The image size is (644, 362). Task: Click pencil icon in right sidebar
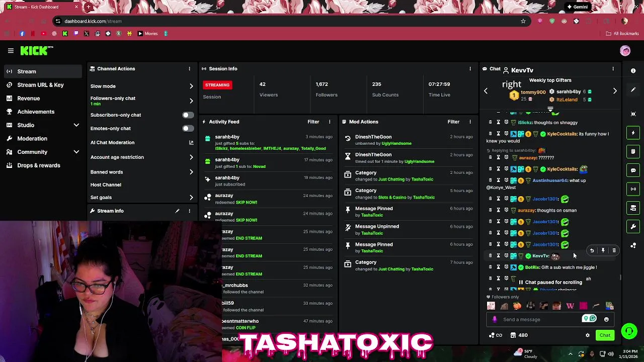point(633,89)
